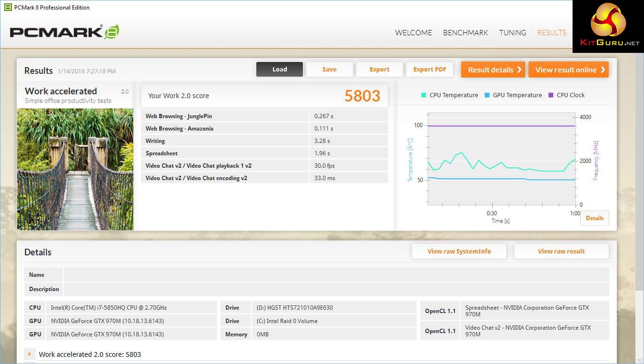Click the Export button
The image size is (644, 364).
point(379,70)
